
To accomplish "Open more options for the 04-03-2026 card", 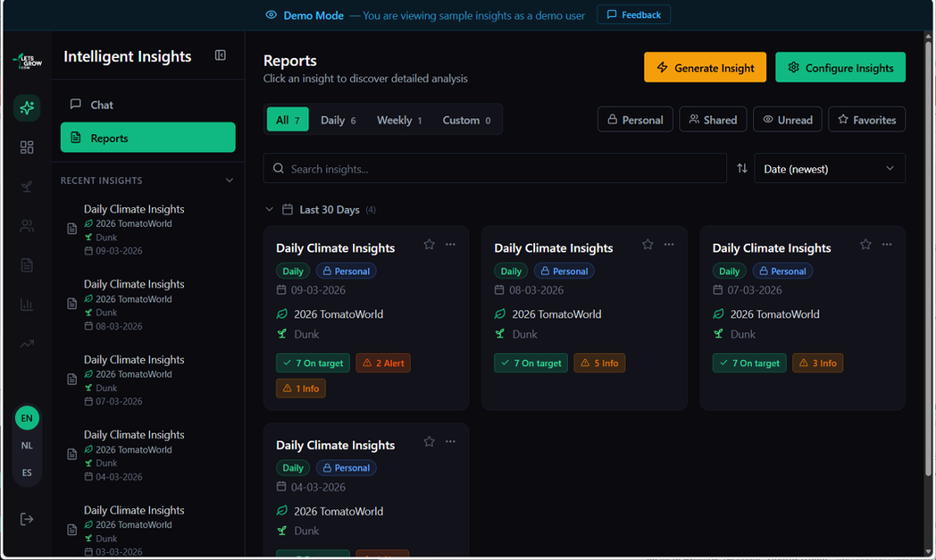I will coord(451,441).
